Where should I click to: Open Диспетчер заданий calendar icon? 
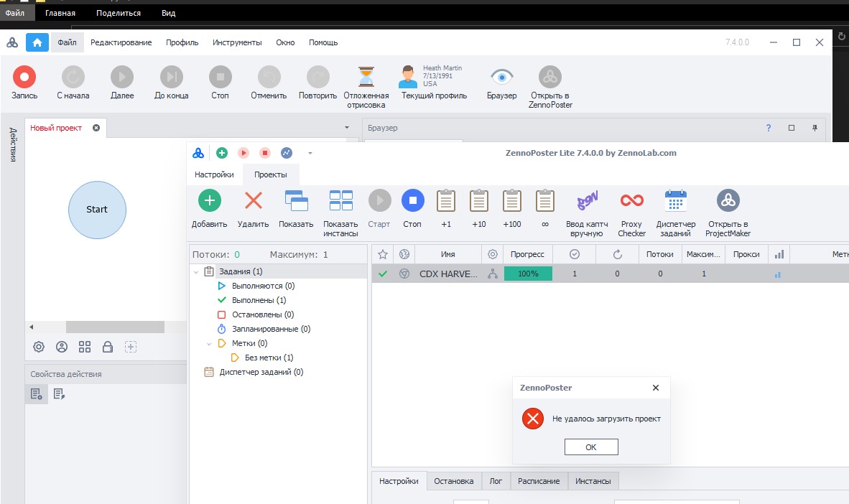click(x=676, y=200)
